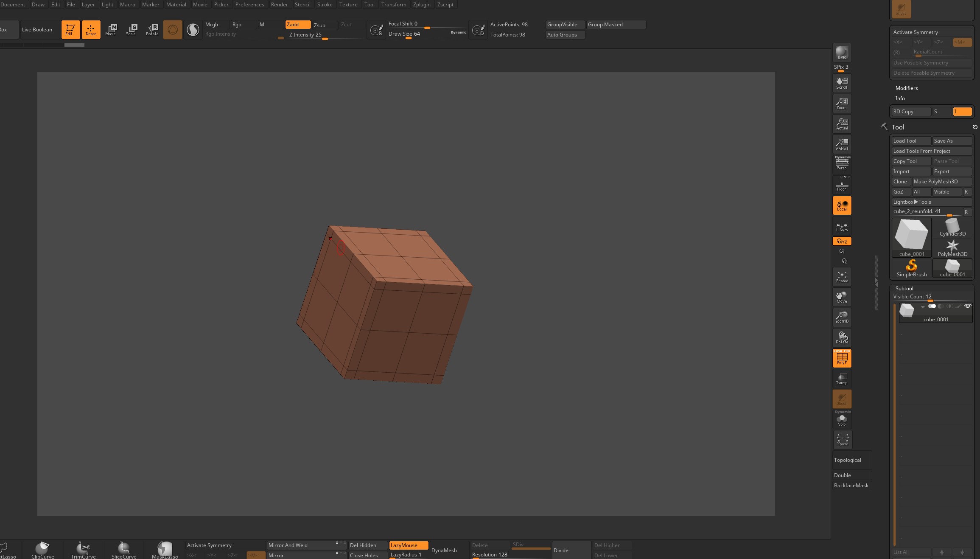Select the ClipCurve brush
The width and height of the screenshot is (980, 559).
42,550
